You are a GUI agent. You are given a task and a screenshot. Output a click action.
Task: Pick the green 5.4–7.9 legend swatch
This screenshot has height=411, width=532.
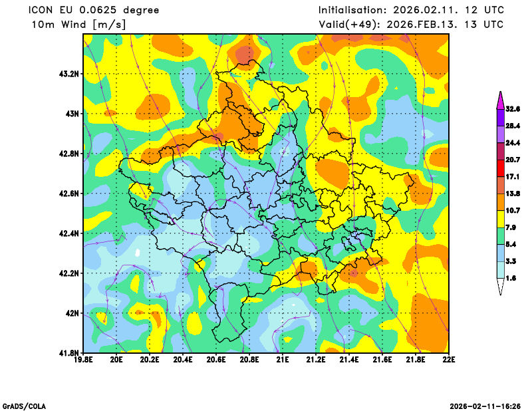(499, 236)
